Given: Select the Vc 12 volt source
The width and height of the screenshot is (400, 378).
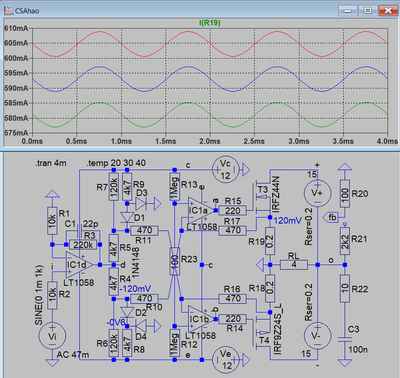Looking at the screenshot, I should click(226, 170).
